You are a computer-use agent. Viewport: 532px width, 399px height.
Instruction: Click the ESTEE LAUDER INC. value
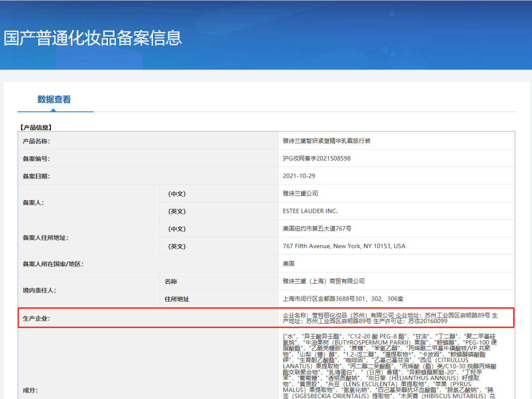[310, 211]
